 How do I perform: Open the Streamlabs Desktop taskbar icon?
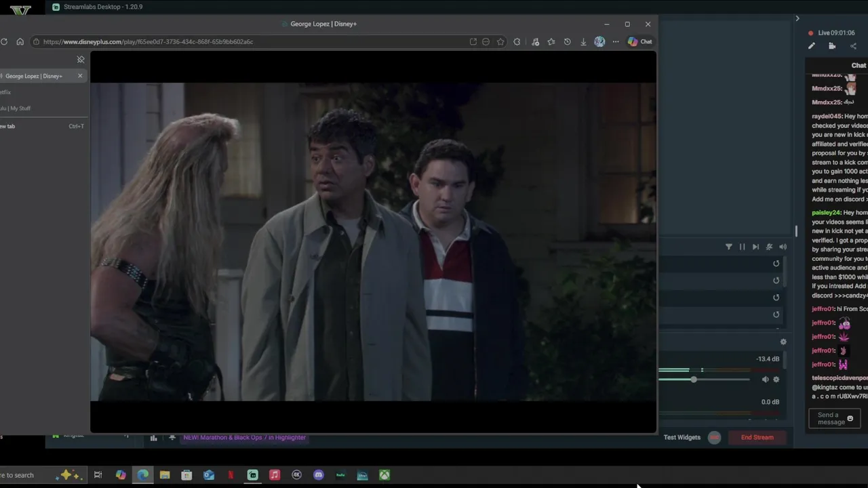click(253, 475)
